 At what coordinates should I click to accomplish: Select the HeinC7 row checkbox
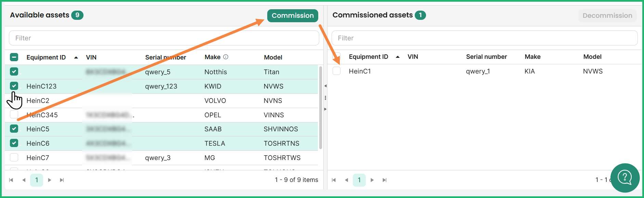14,157
